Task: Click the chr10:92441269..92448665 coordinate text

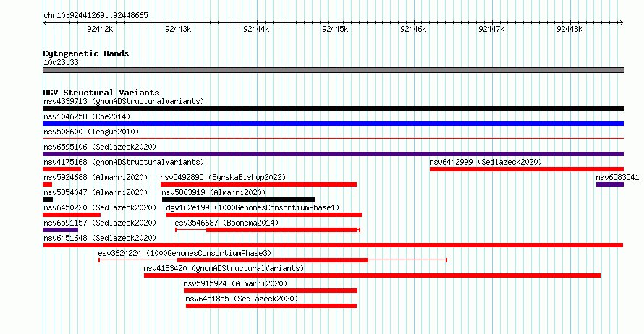Action: (x=96, y=16)
